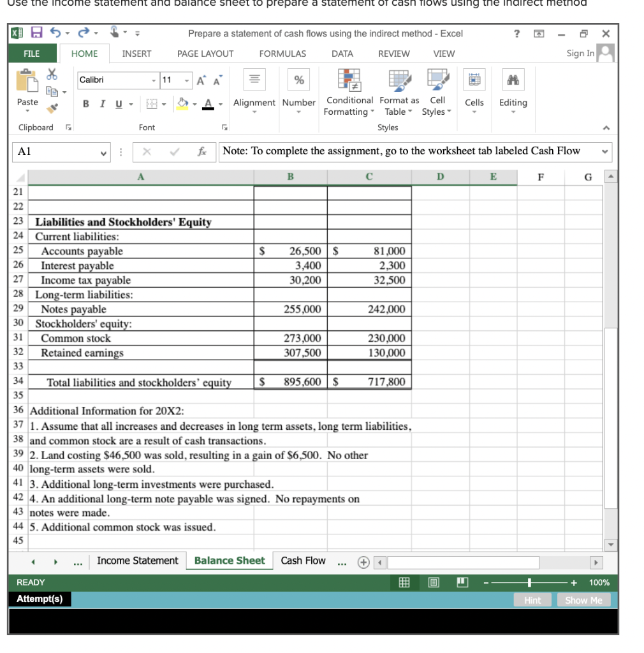Switch to the FORMULAS tab

[x=282, y=54]
